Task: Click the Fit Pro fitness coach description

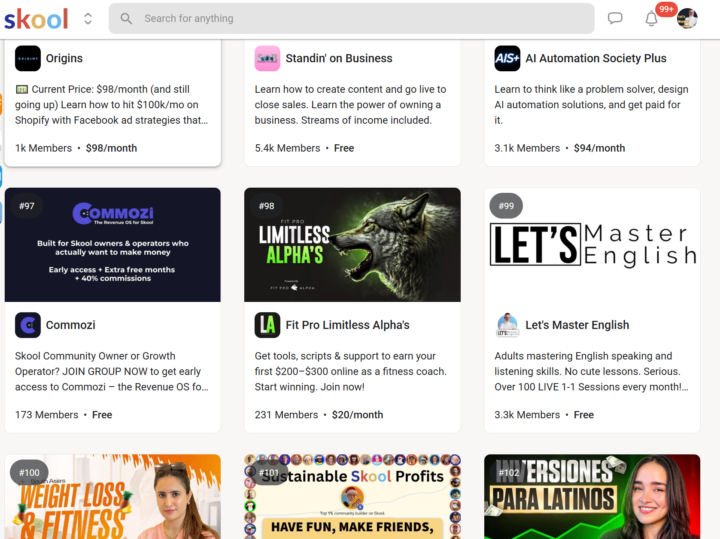Action: 350,371
